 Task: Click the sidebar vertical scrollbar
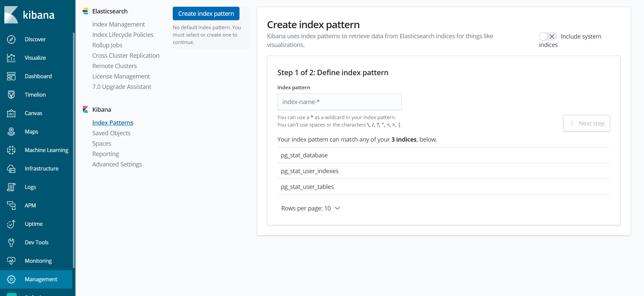tap(74, 150)
